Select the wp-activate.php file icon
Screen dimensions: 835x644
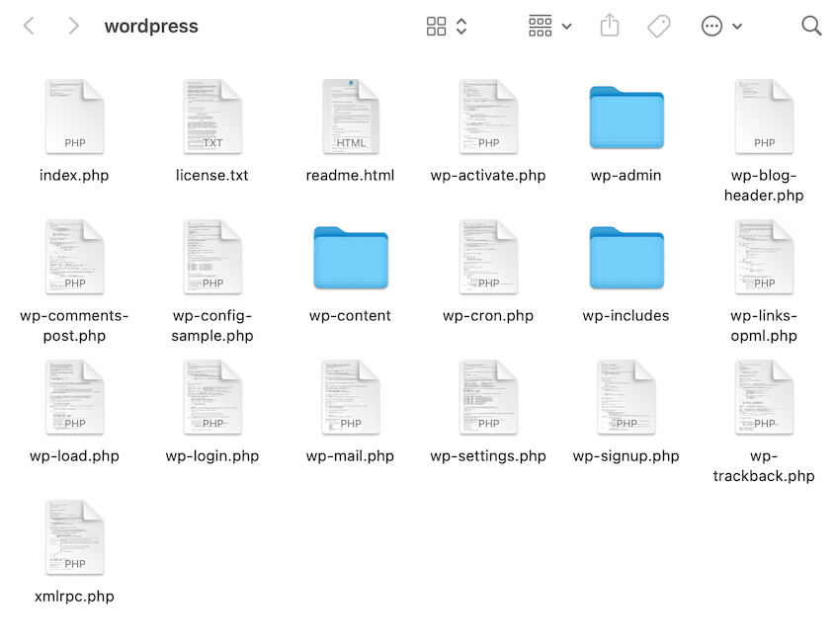click(x=488, y=117)
